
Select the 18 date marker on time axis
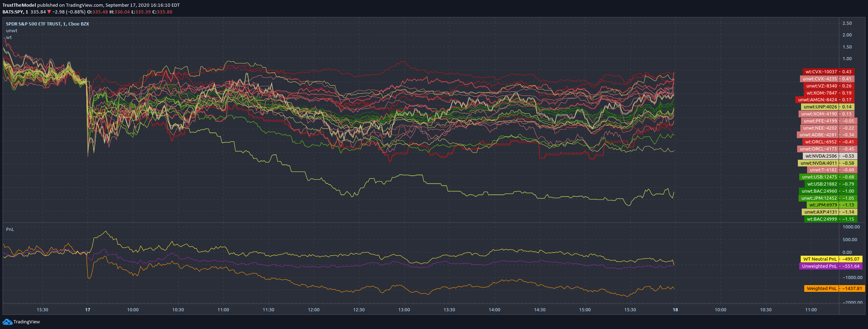pos(675,310)
